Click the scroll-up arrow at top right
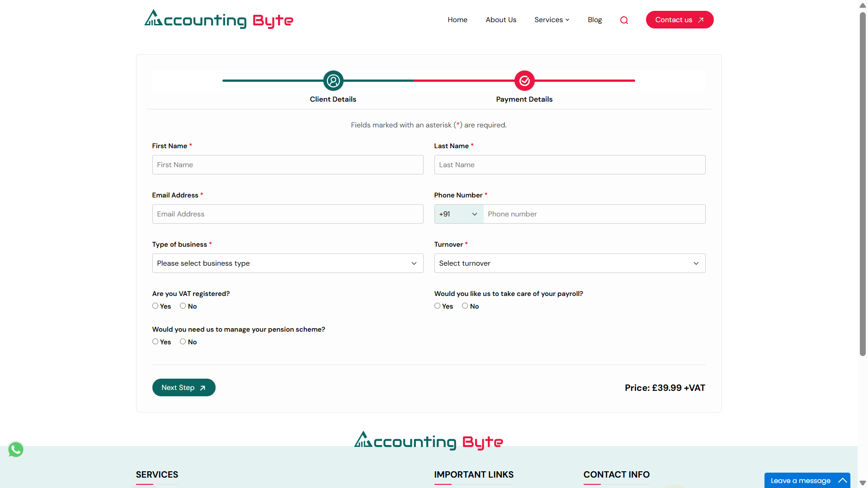This screenshot has height=488, width=868. click(862, 5)
